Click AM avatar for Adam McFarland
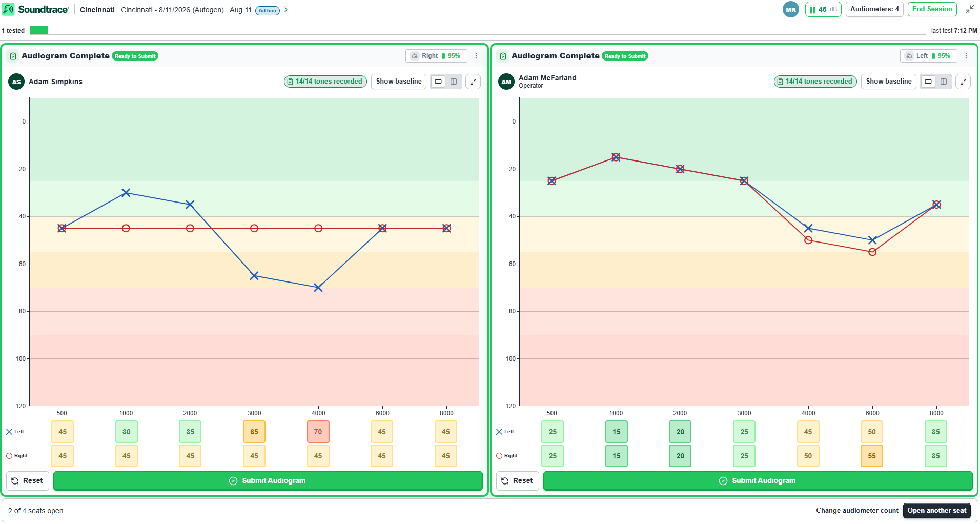980x524 pixels. click(x=506, y=82)
